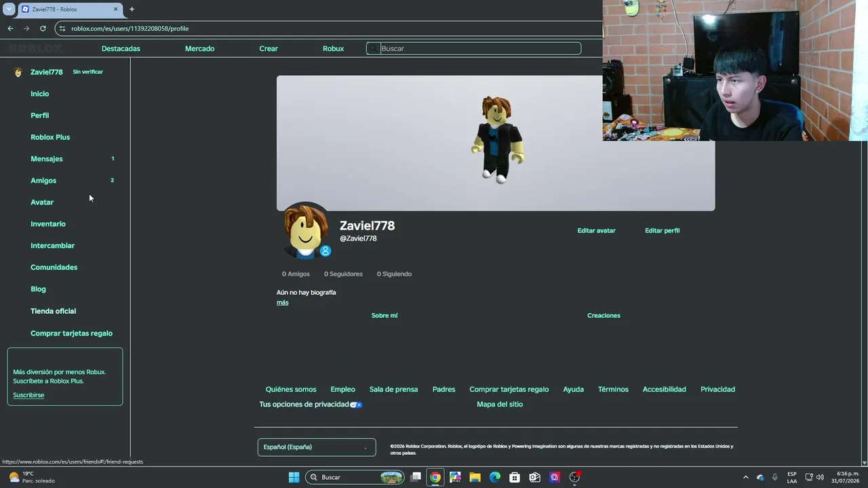
Task: Switch to the Creaciones tab
Action: click(x=604, y=316)
